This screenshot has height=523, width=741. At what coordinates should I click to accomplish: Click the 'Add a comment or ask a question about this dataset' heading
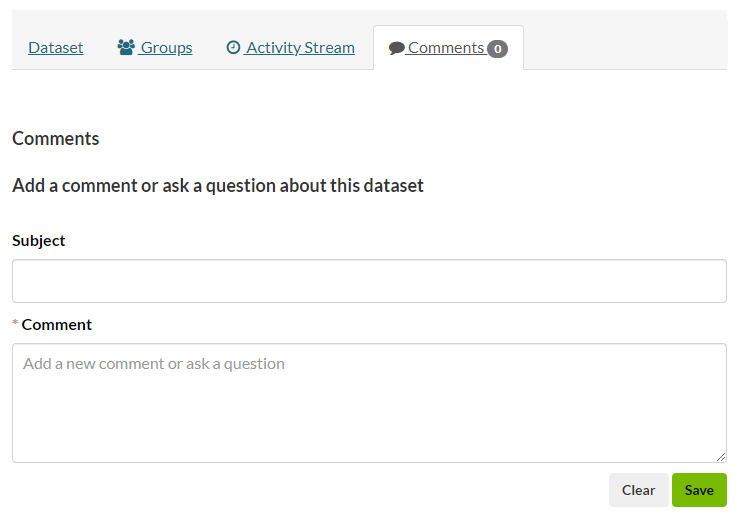pyautogui.click(x=218, y=185)
